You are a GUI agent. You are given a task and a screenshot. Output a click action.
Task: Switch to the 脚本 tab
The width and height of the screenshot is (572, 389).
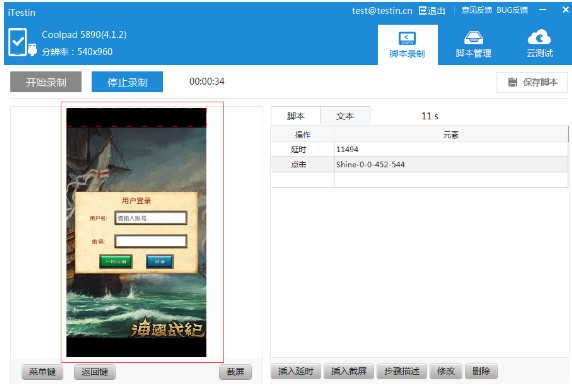pos(295,116)
